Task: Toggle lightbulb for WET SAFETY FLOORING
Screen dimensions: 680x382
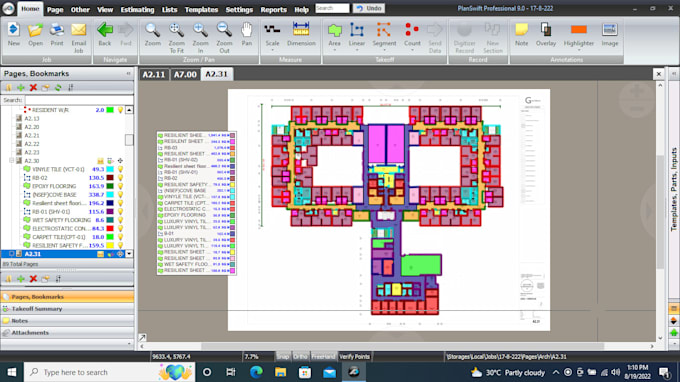Action: point(121,220)
